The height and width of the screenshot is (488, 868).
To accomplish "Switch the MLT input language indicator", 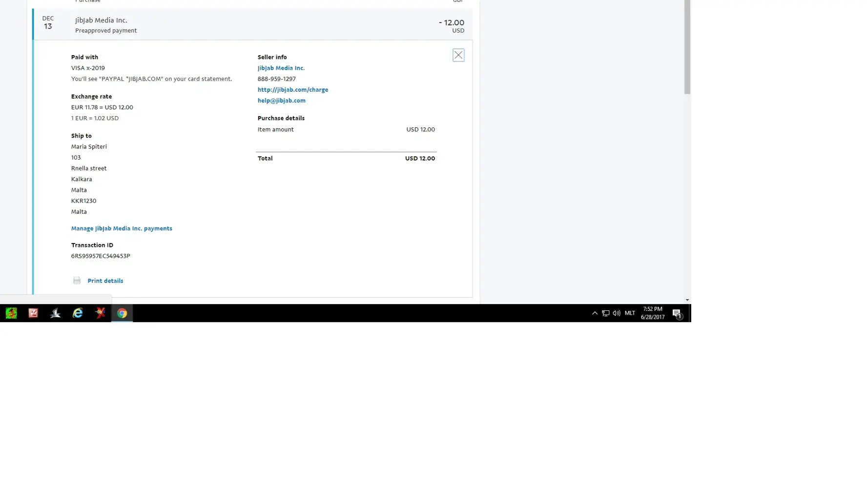I will tap(630, 313).
